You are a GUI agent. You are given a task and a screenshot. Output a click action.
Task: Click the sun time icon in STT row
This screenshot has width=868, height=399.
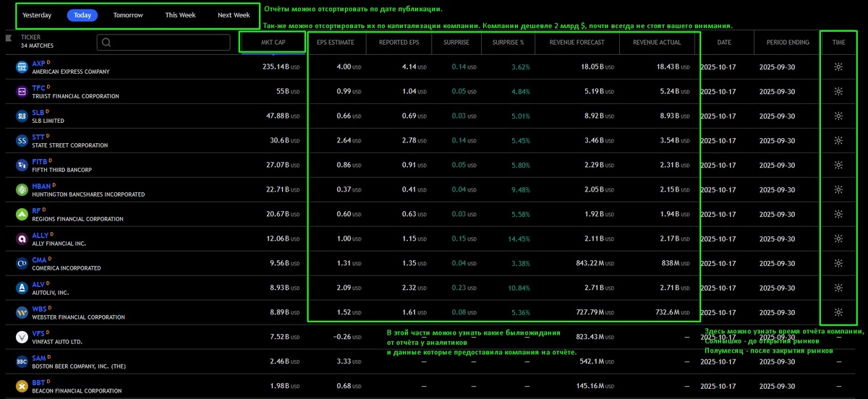coord(838,140)
